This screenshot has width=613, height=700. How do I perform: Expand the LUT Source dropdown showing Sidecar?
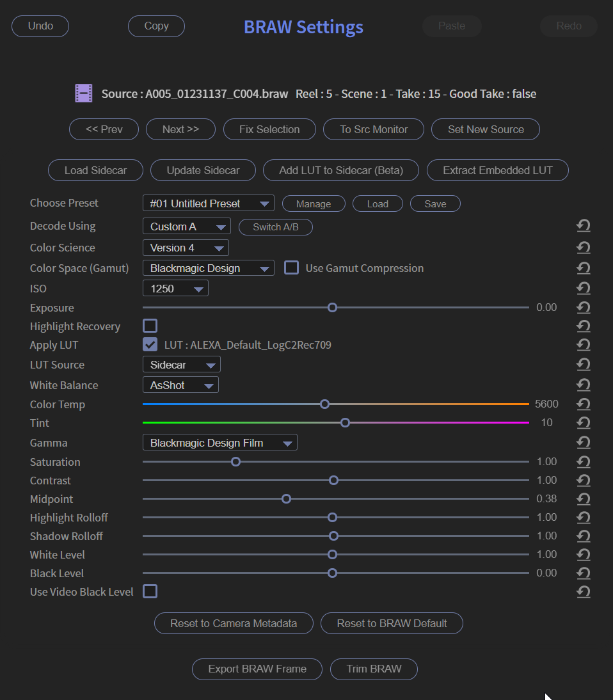[181, 364]
